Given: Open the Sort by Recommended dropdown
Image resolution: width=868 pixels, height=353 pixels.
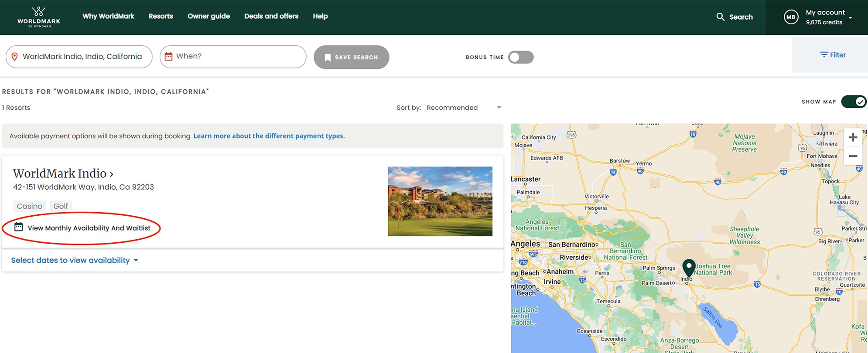Looking at the screenshot, I should point(463,108).
